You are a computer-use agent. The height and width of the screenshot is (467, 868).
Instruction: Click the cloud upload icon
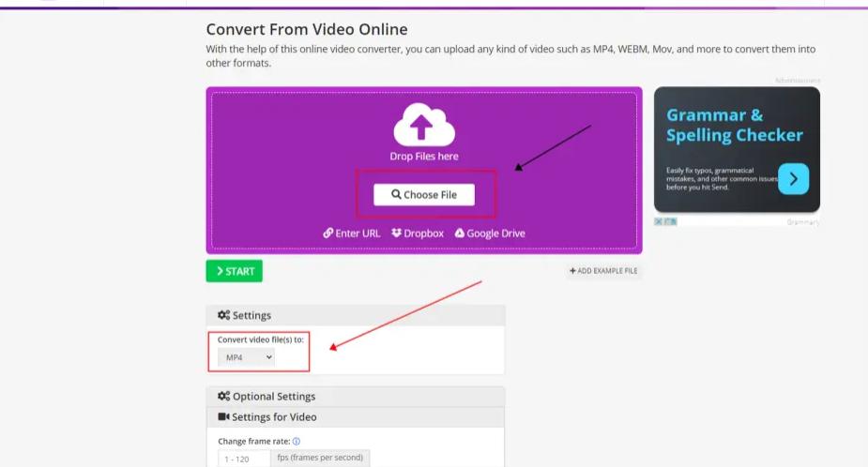coord(424,125)
